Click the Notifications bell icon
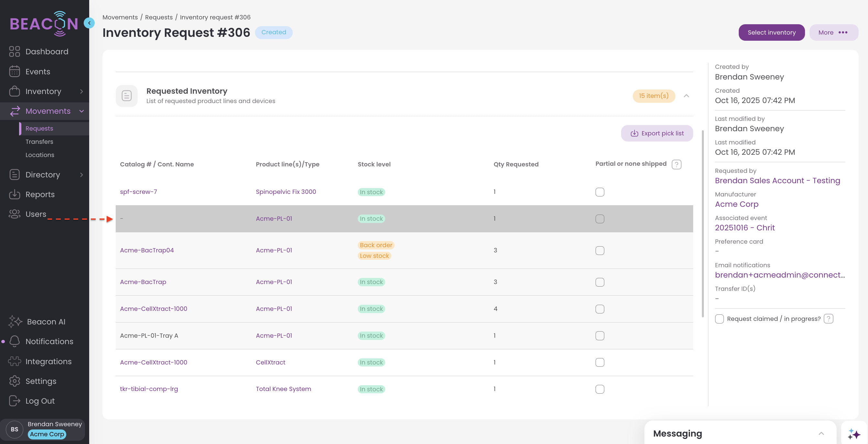 pos(15,341)
